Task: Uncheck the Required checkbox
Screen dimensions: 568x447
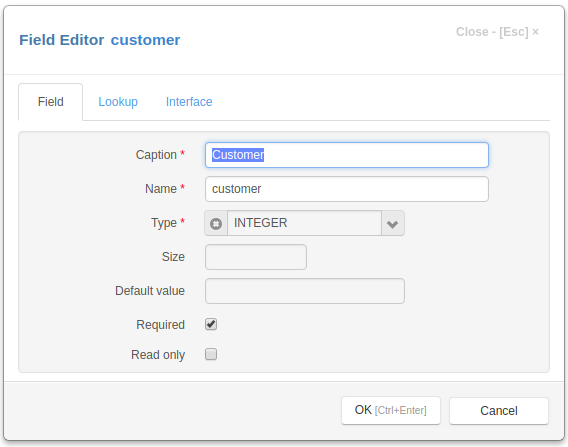Action: (x=211, y=324)
